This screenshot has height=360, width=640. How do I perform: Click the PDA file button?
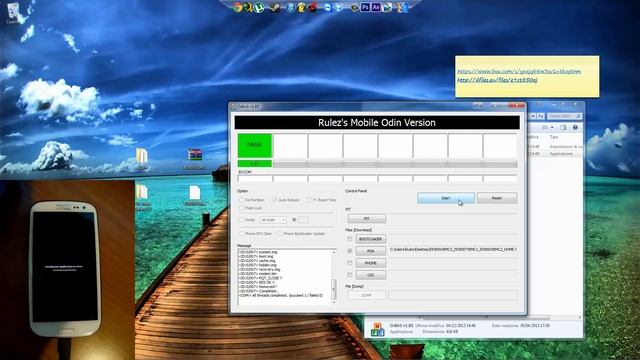[371, 251]
